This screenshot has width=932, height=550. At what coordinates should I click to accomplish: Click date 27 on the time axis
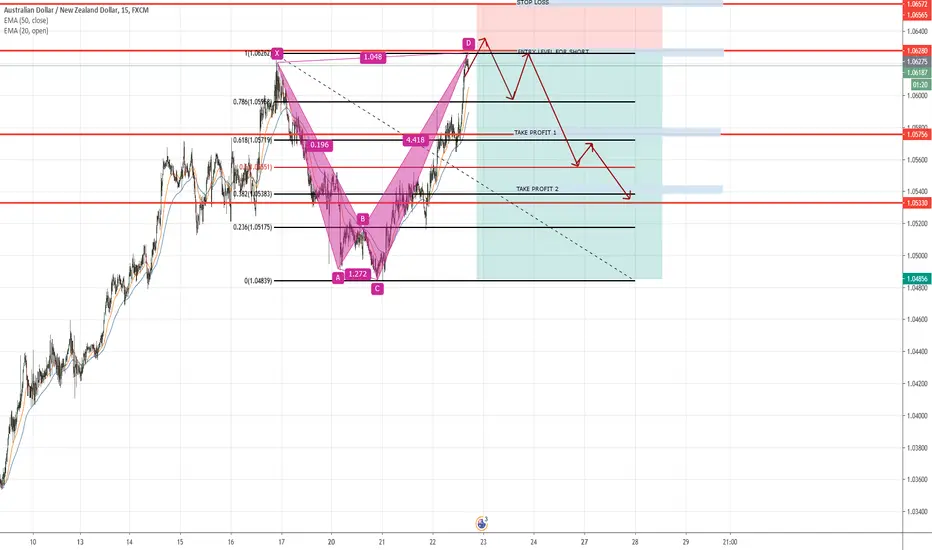[584, 542]
